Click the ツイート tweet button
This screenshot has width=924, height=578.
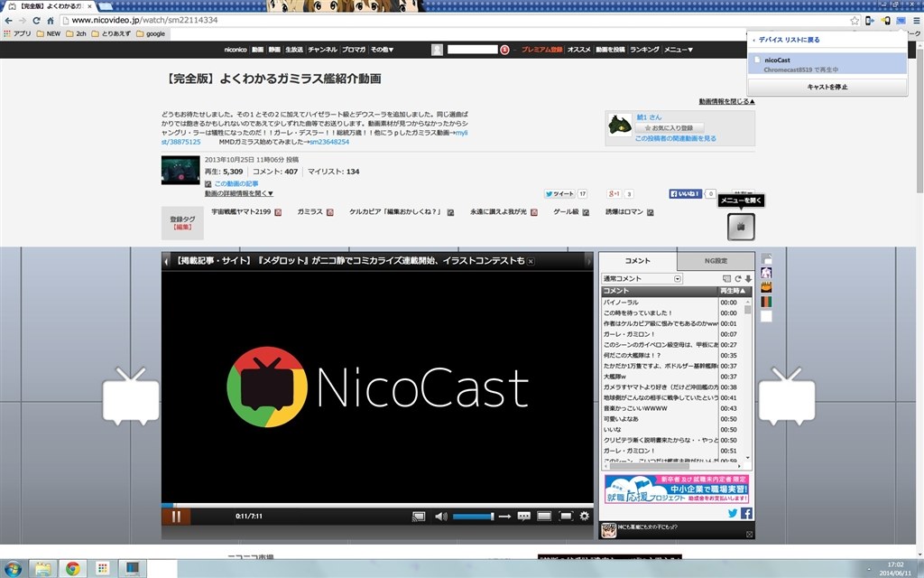tap(559, 194)
